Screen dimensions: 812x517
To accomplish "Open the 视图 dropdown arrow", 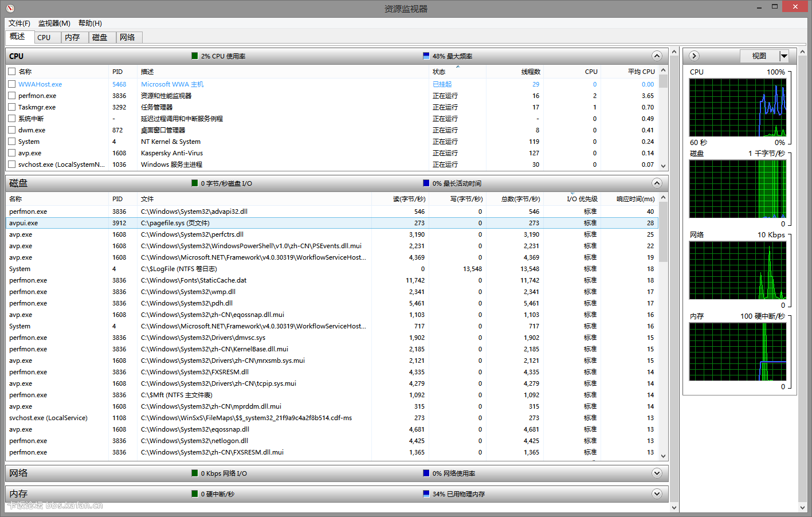I will (784, 56).
